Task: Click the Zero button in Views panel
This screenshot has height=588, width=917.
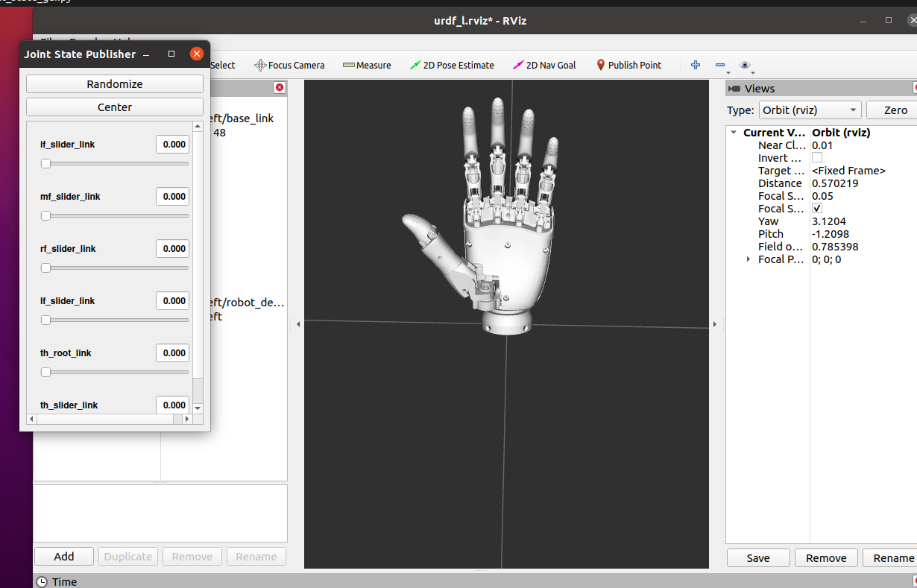Action: click(895, 110)
